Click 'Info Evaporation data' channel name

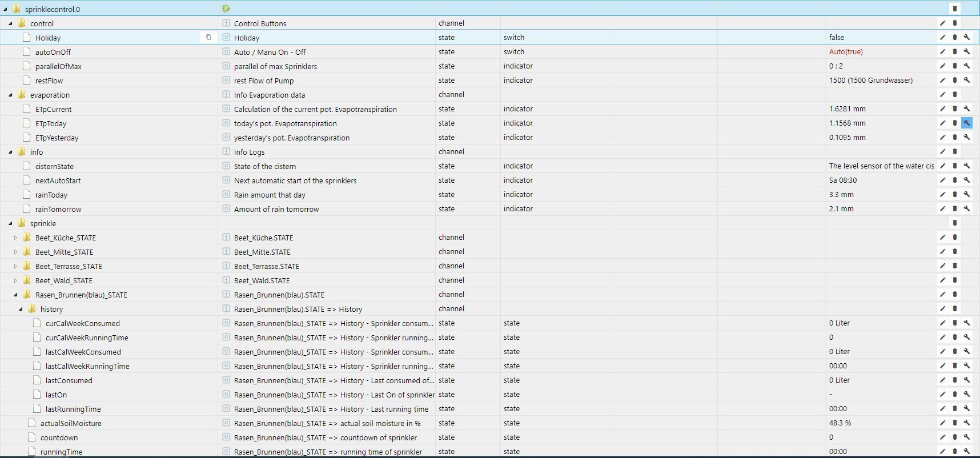click(x=270, y=95)
